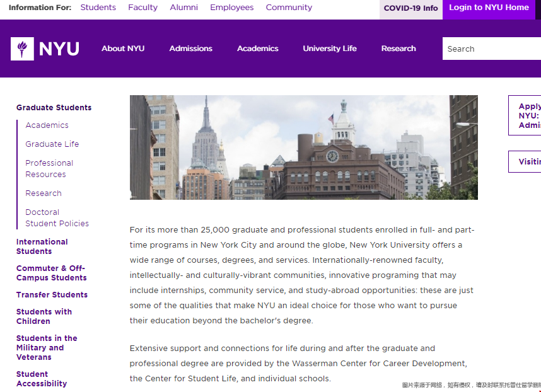The height and width of the screenshot is (392, 541).
Task: Go to the Research navigation item
Action: tap(398, 49)
